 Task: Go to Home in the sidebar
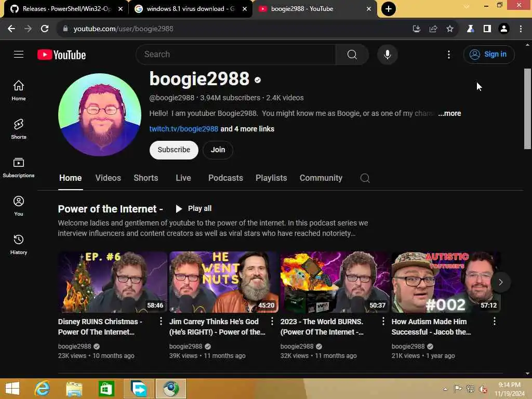pyautogui.click(x=19, y=90)
